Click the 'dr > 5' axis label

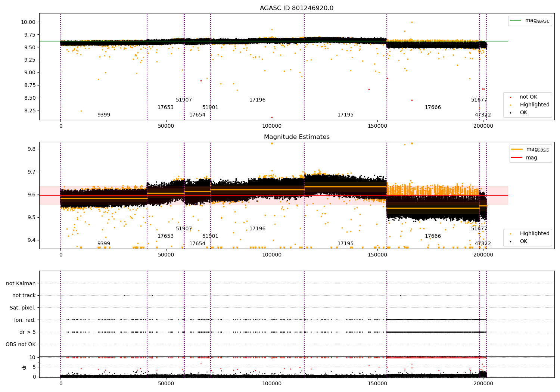click(28, 332)
